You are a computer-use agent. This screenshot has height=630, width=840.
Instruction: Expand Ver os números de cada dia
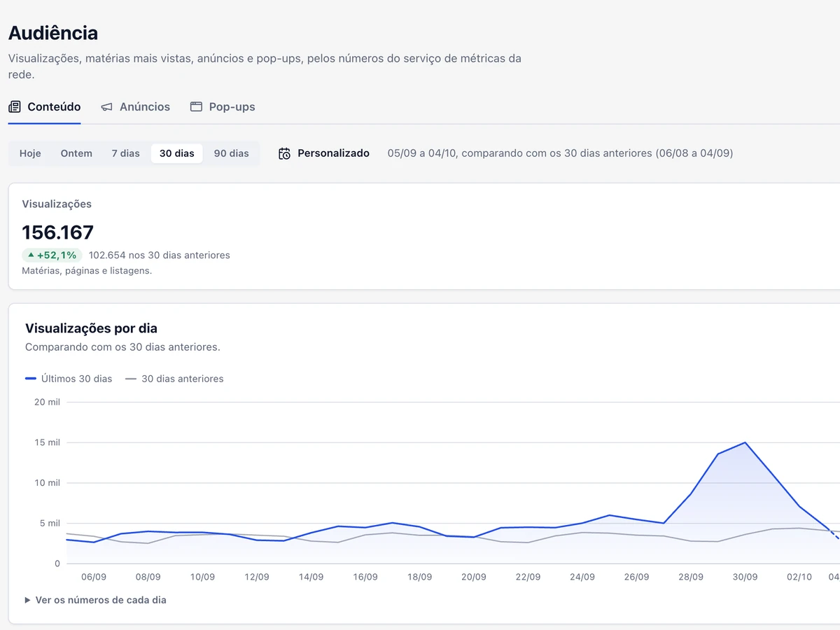coord(96,600)
